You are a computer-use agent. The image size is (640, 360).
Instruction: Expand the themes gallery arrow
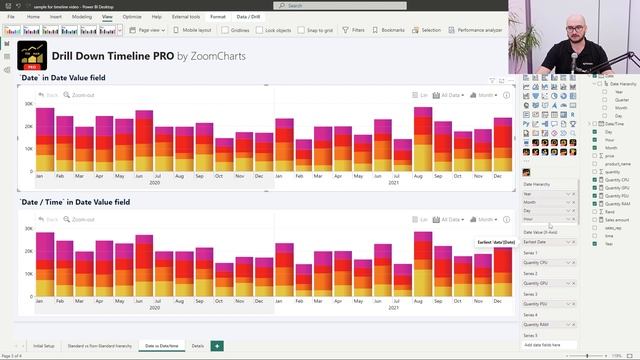coord(120,30)
